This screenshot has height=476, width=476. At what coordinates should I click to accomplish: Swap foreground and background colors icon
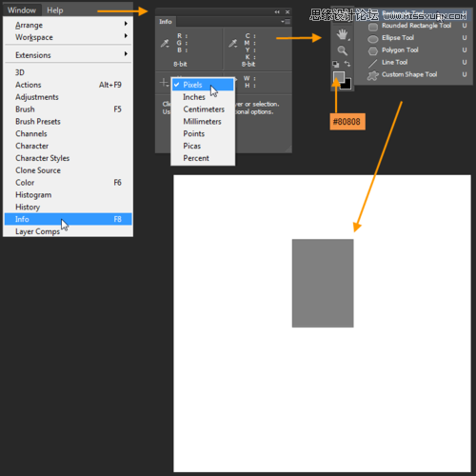[347, 64]
